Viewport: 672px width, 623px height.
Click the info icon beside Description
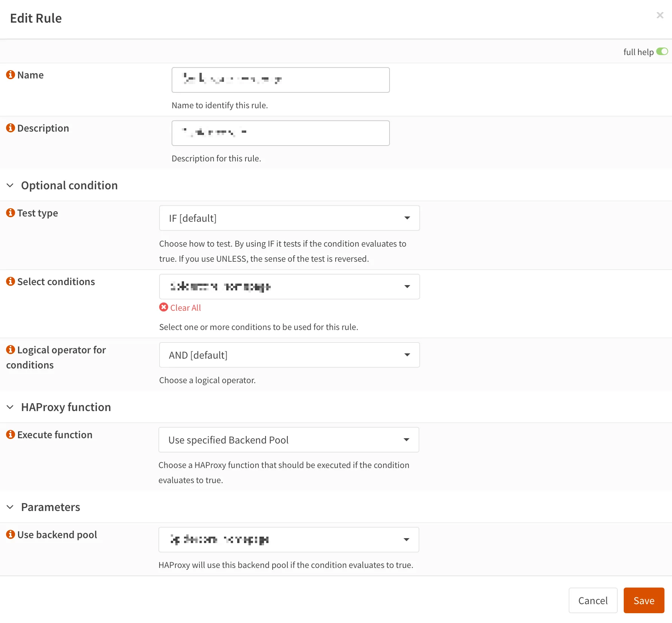[x=11, y=128]
